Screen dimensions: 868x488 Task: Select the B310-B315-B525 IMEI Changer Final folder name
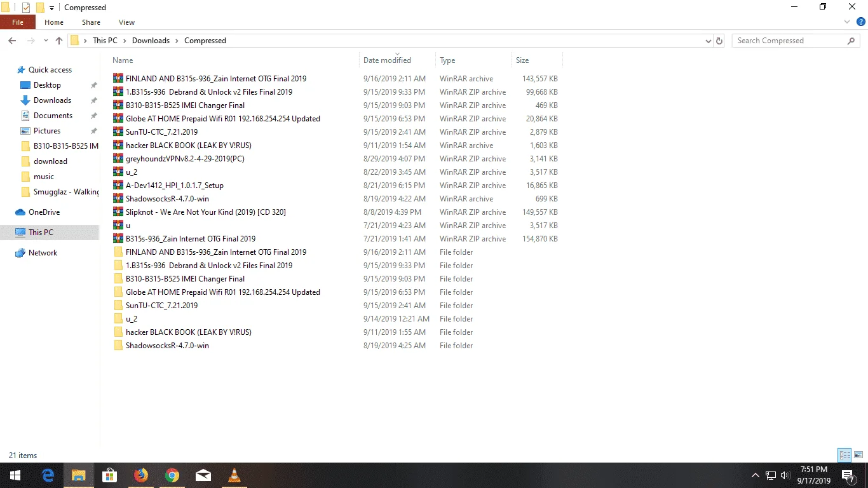point(185,279)
